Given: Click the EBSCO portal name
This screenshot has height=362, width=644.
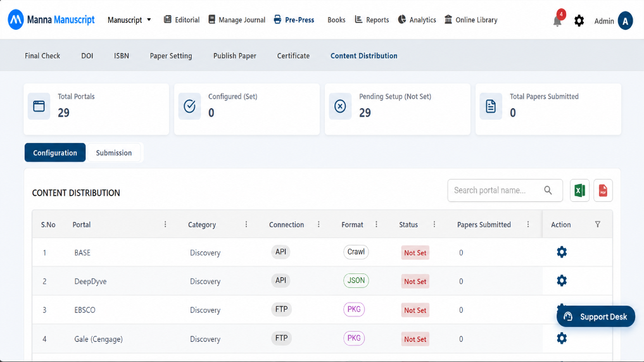Looking at the screenshot, I should click(85, 310).
